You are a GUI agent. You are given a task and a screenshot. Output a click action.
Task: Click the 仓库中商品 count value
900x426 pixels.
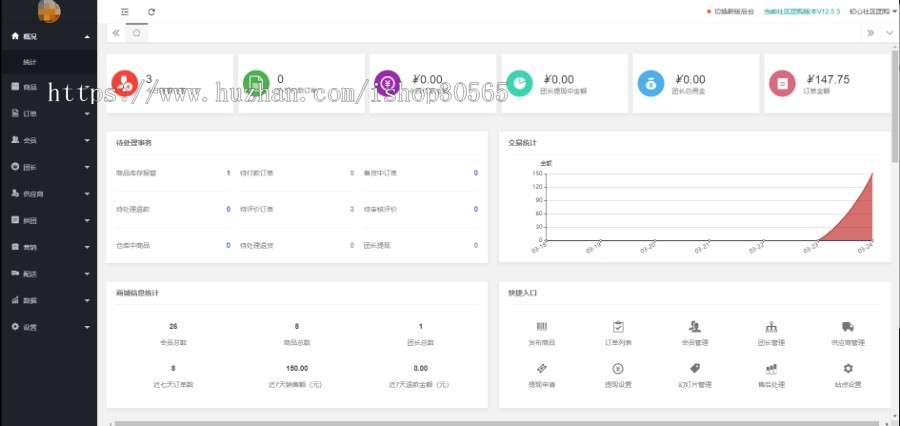coord(228,245)
